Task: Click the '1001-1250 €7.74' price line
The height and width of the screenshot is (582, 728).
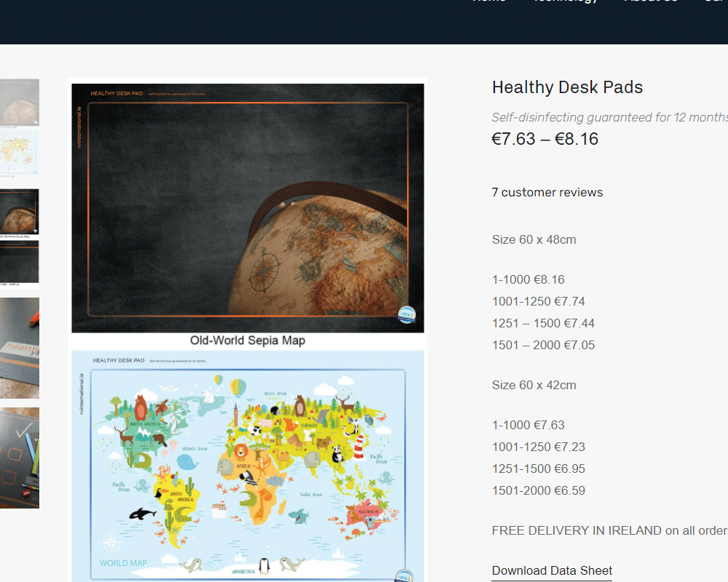Action: pos(539,301)
